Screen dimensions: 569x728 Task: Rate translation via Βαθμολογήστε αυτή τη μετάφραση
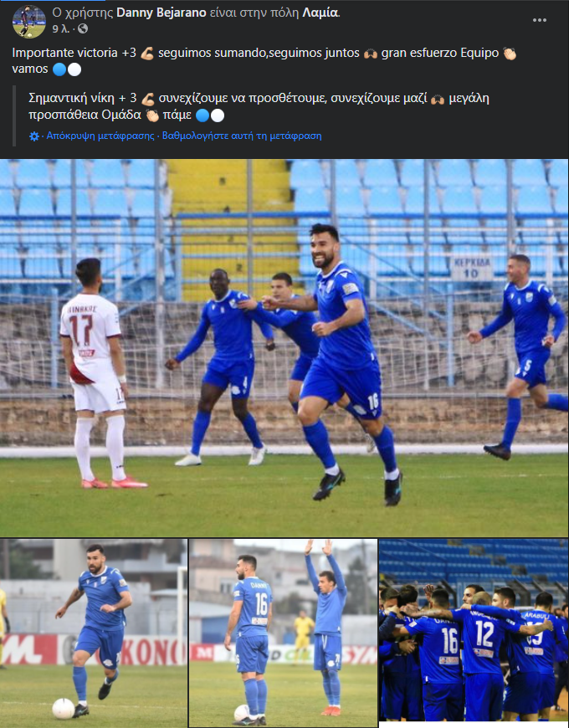[242, 136]
